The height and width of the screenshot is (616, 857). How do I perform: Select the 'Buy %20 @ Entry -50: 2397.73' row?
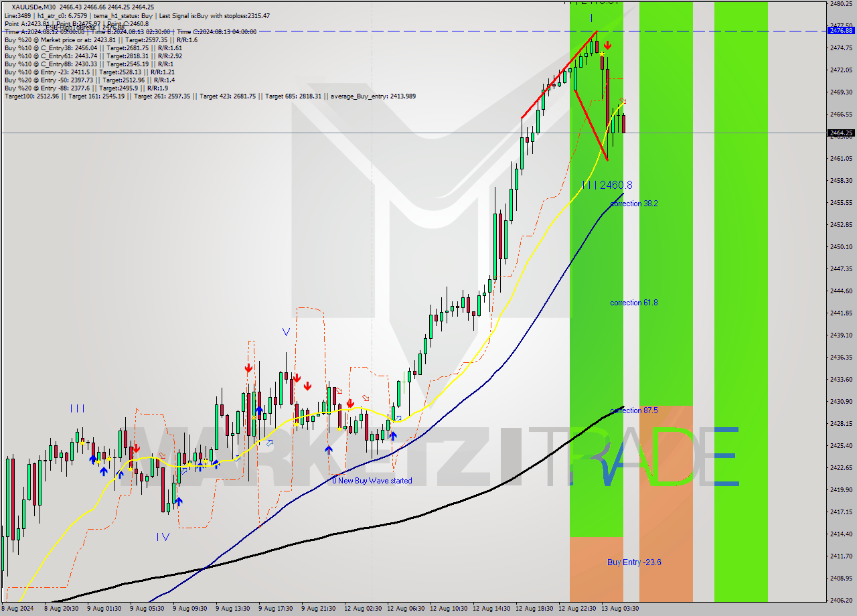[x=89, y=80]
